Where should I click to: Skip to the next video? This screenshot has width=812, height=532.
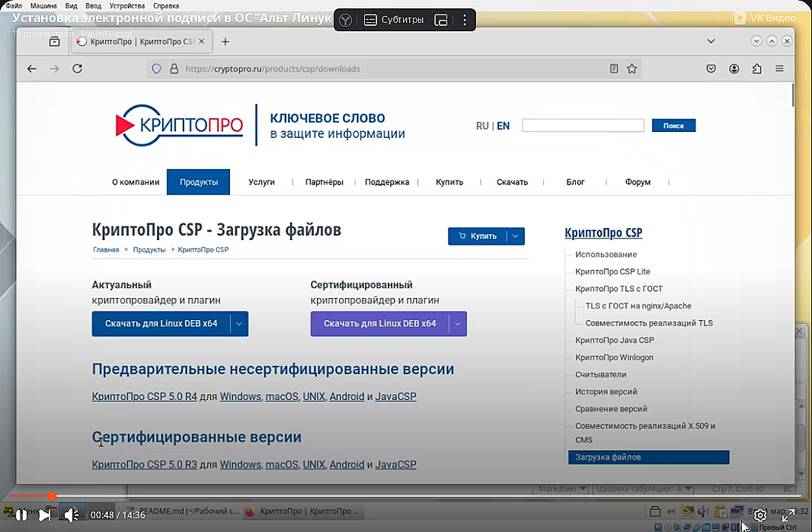(x=45, y=514)
